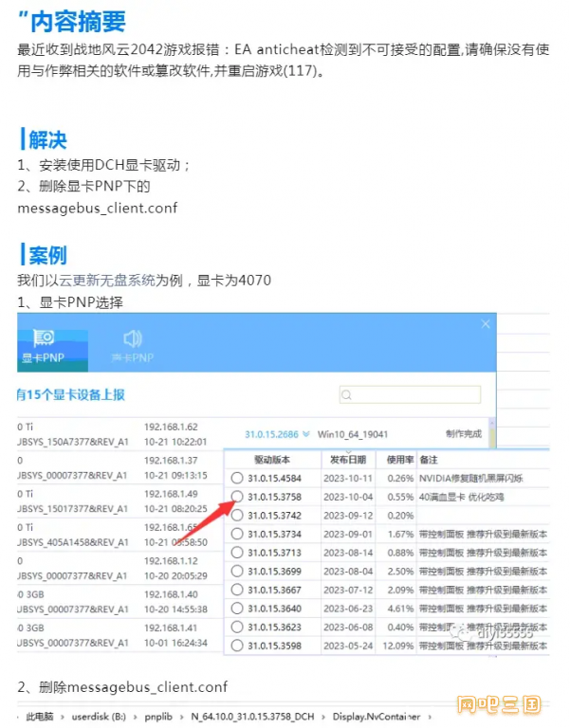Viewport: 570px width, 728px height.
Task: Click usage rate 4.61% cell
Action: 400,609
